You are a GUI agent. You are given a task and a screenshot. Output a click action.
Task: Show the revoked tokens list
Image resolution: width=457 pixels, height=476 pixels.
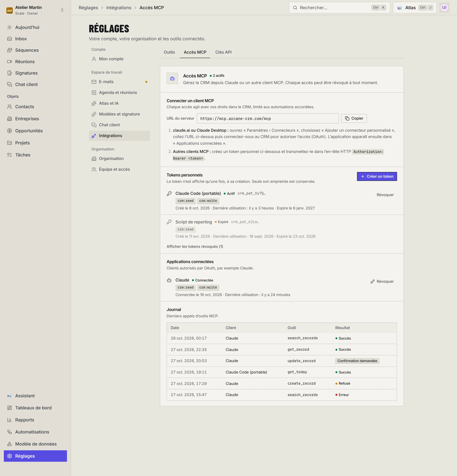[195, 247]
